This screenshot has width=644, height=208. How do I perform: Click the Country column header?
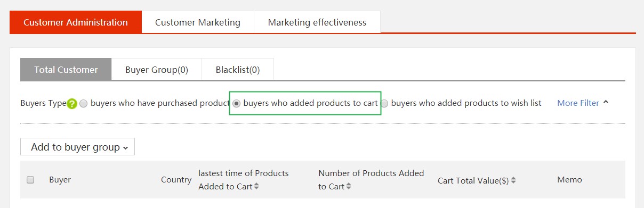176,180
